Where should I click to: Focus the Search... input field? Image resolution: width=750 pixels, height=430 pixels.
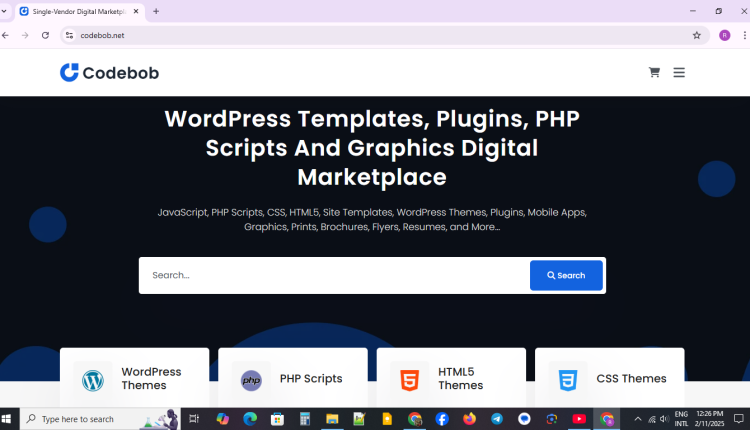point(335,276)
